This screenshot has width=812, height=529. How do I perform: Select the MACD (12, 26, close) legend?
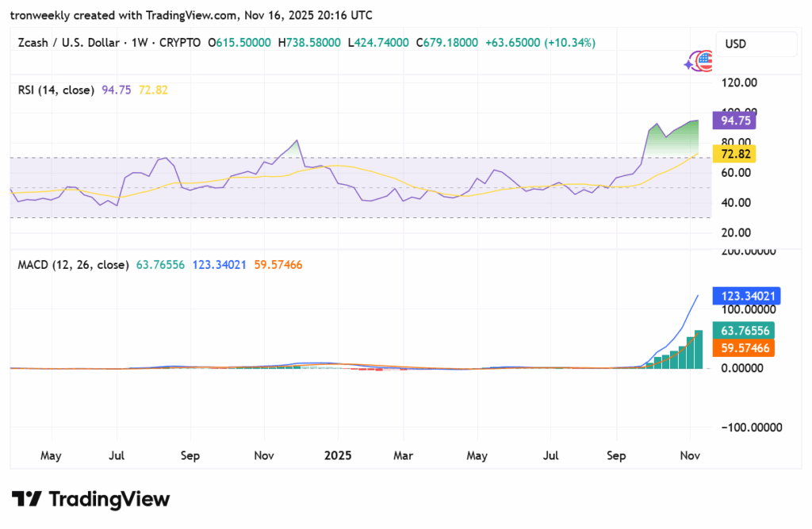click(x=73, y=265)
